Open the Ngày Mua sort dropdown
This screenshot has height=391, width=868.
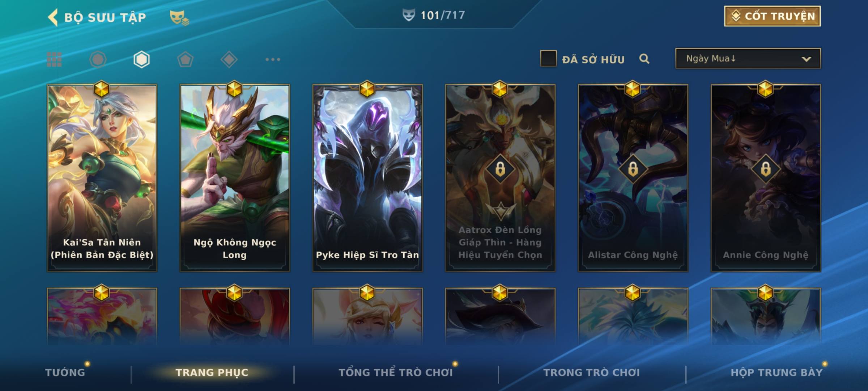click(x=748, y=58)
